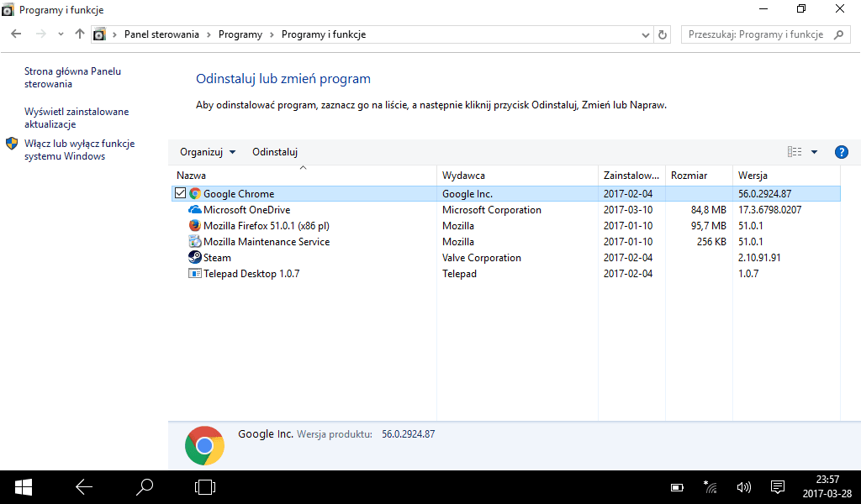Open help with the blue question mark
This screenshot has height=504, width=861.
pyautogui.click(x=841, y=152)
